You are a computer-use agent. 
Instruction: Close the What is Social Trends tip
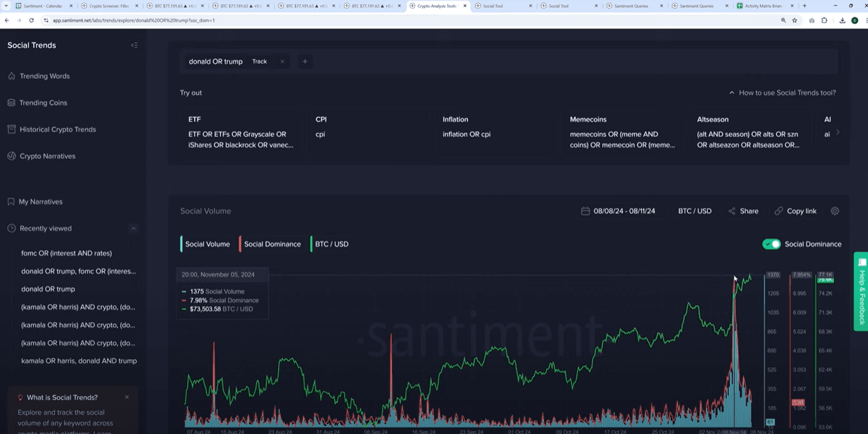(x=127, y=397)
